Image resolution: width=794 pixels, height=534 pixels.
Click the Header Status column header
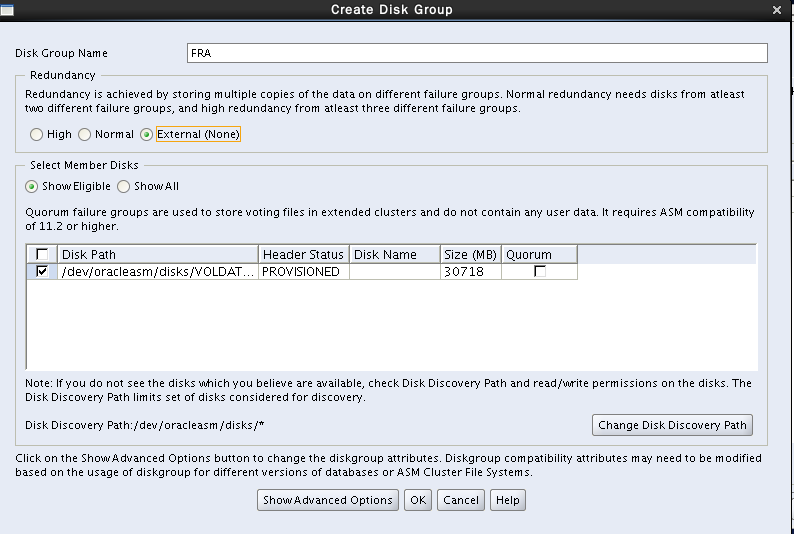(303, 255)
